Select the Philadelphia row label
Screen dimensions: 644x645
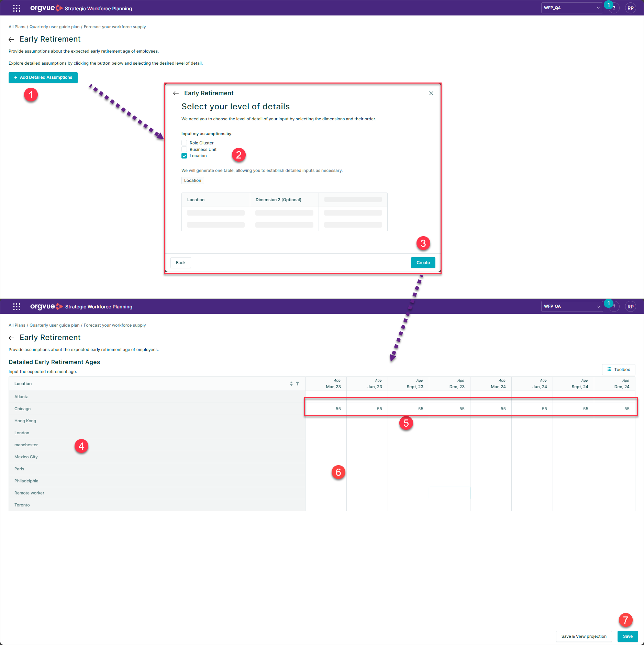[x=26, y=481]
